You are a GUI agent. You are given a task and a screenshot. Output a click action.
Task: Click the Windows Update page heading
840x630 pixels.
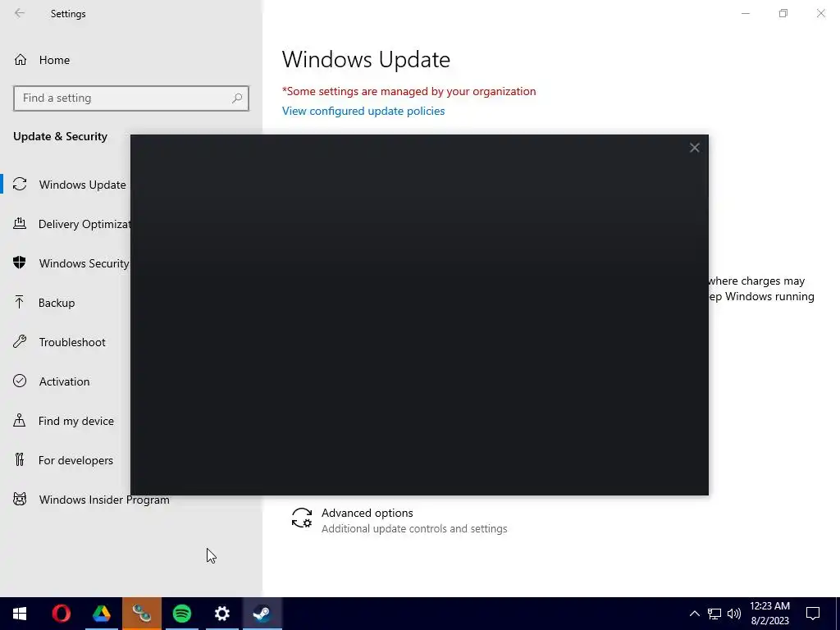click(x=366, y=59)
